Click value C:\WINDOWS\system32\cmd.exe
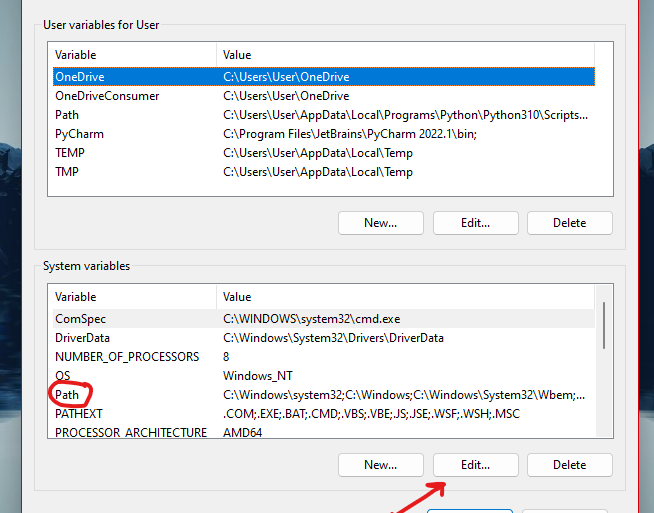This screenshot has width=654, height=513. (x=312, y=319)
